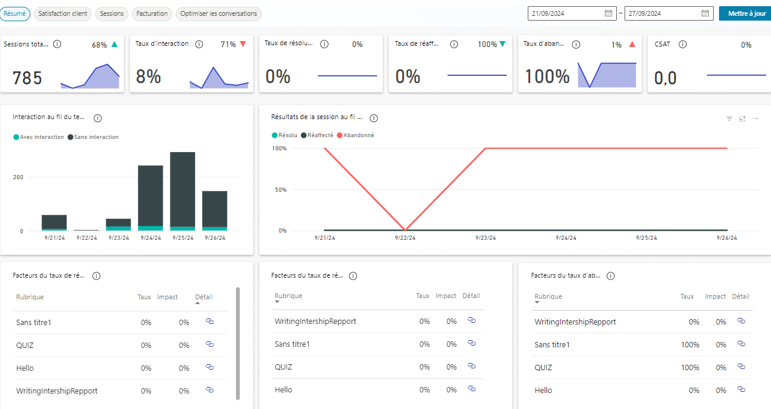Open detail link for Sans titre1 in middle table
This screenshot has width=771, height=409.
point(472,343)
